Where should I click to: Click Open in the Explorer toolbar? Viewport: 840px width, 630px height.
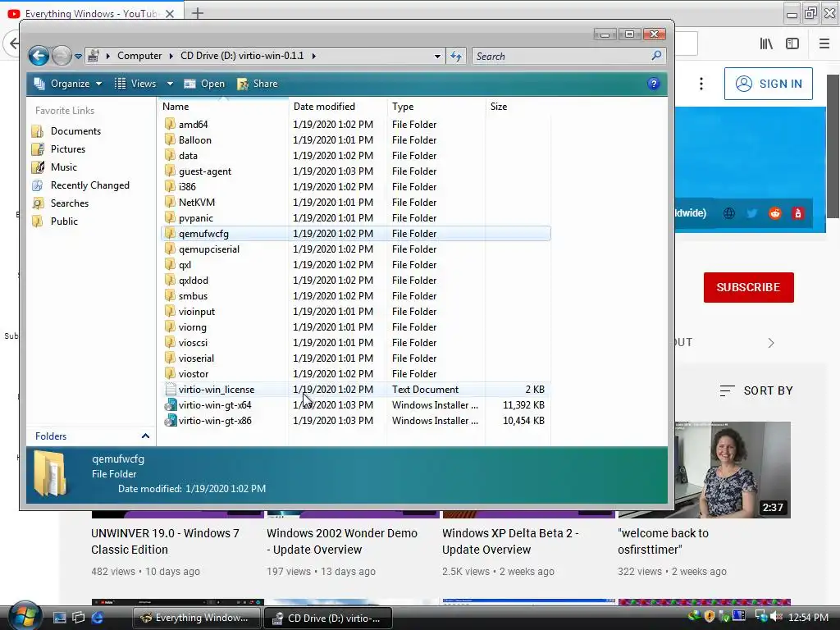[x=204, y=84]
